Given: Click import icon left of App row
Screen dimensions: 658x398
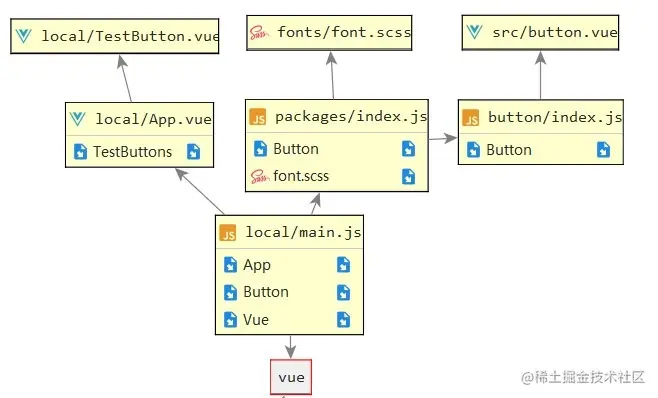Looking at the screenshot, I should [230, 265].
